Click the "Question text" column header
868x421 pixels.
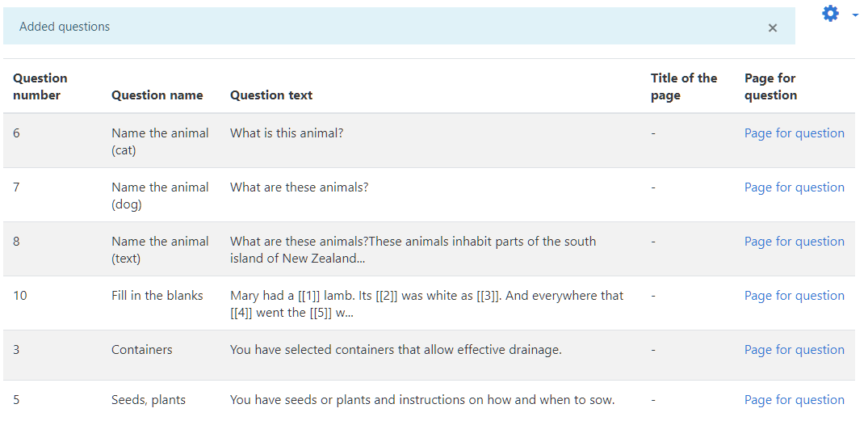pyautogui.click(x=271, y=95)
